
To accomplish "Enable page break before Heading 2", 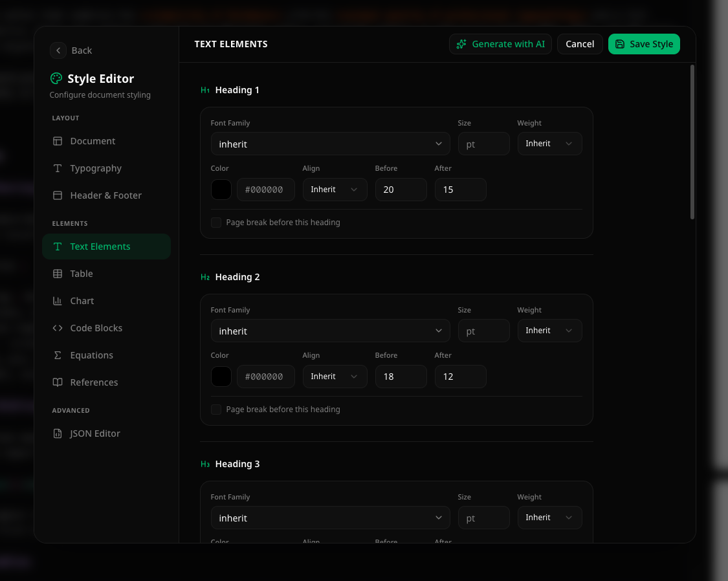I will click(216, 410).
